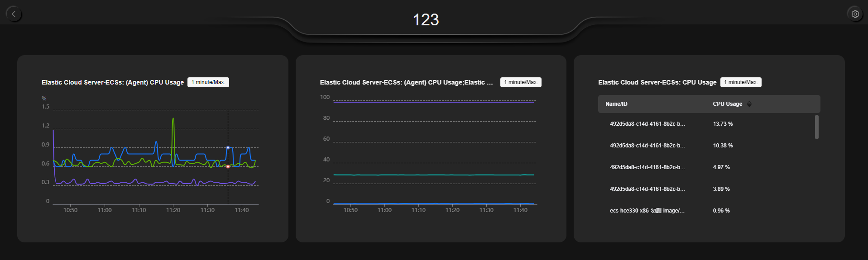Sort by CPU Usage column arrow
This screenshot has height=260, width=868.
pos(749,104)
